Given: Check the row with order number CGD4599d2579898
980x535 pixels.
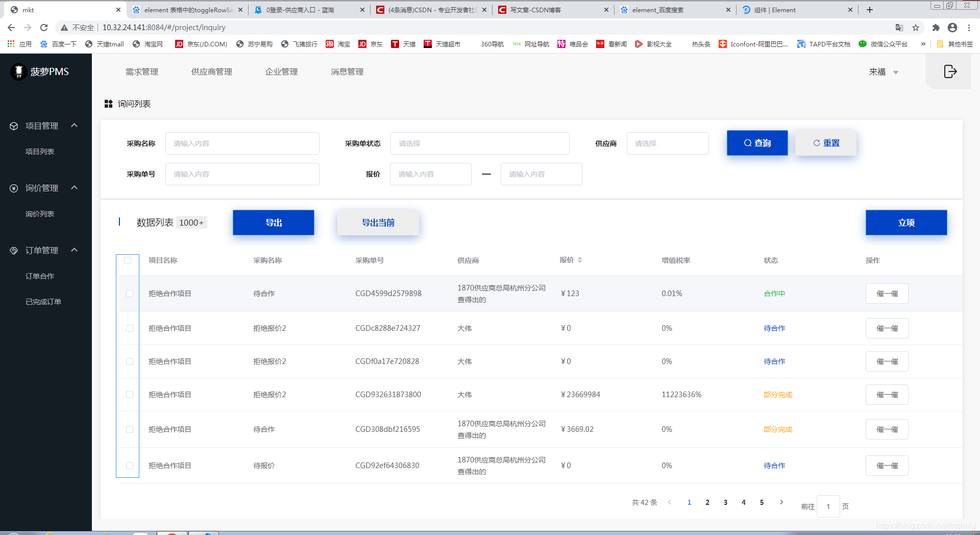Looking at the screenshot, I should coord(130,294).
